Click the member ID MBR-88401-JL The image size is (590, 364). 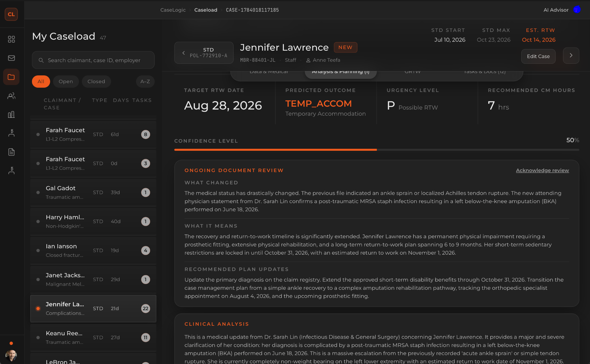tap(258, 60)
